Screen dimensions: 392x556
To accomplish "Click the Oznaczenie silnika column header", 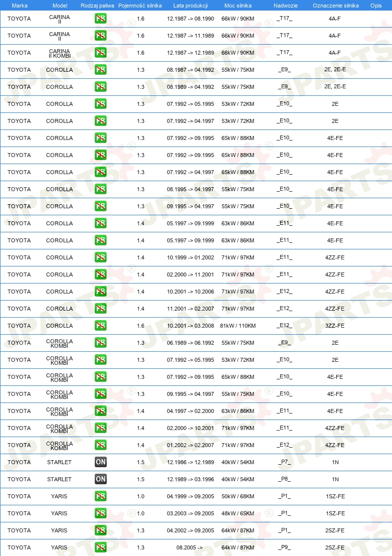I will click(336, 6).
